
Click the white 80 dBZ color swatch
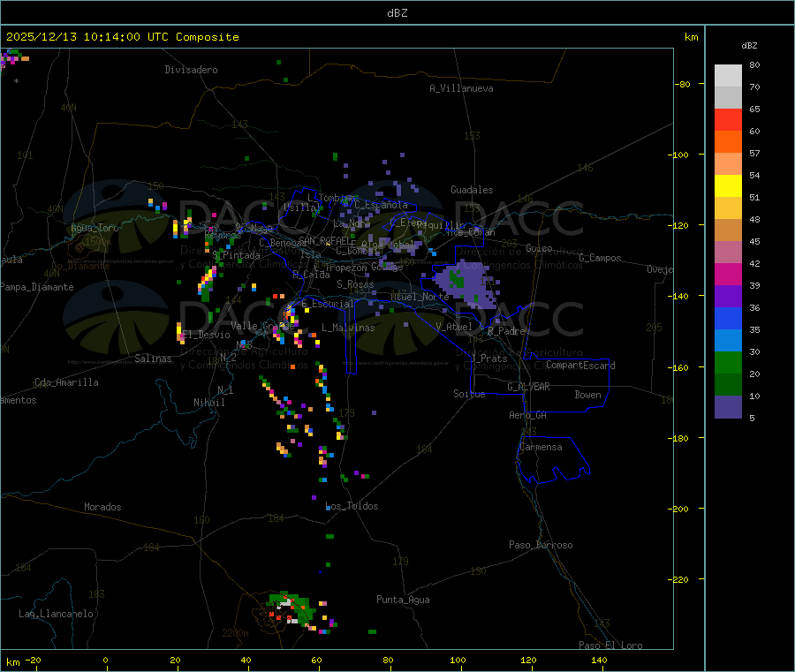pyautogui.click(x=728, y=76)
